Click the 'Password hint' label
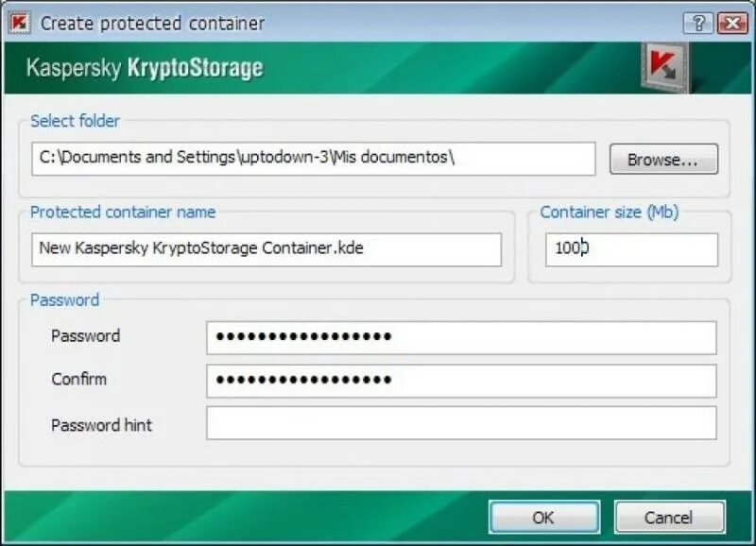756x546 pixels. point(101,425)
